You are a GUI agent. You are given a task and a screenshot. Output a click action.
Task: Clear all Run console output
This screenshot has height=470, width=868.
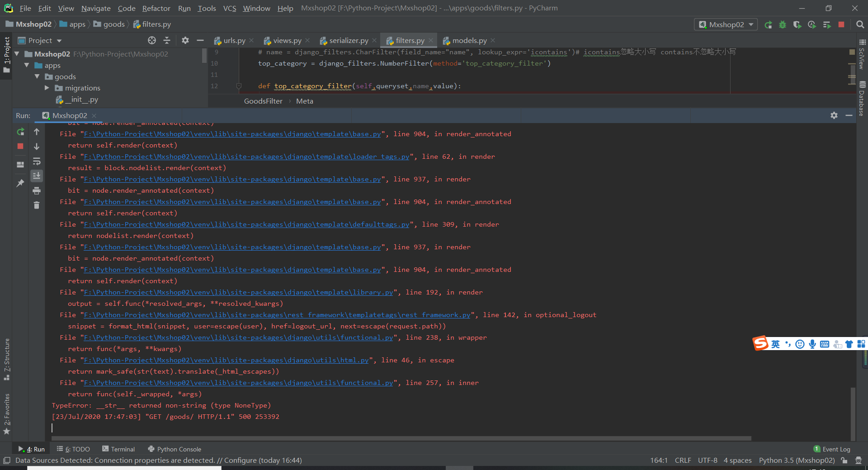(37, 205)
